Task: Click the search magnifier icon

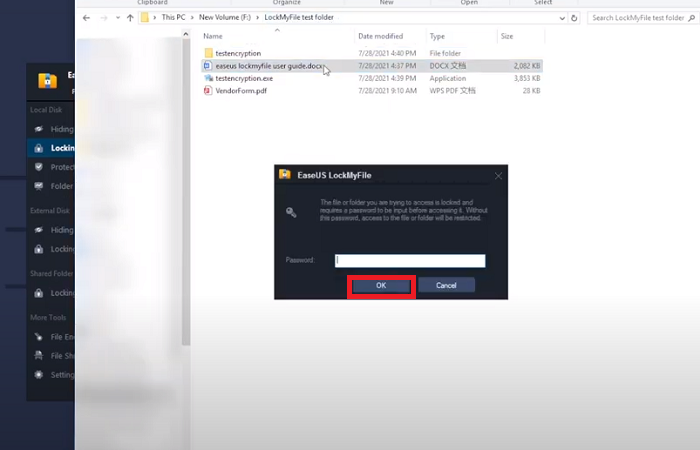Action: (692, 18)
